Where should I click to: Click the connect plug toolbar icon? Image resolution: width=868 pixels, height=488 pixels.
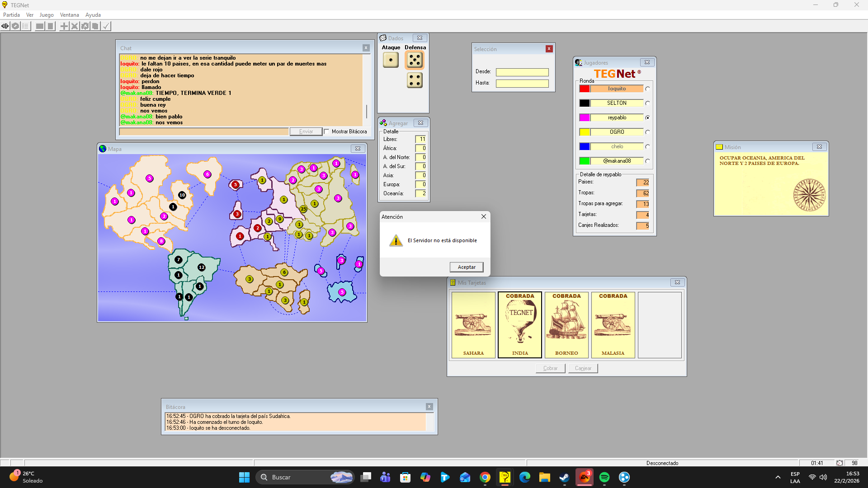(5, 26)
